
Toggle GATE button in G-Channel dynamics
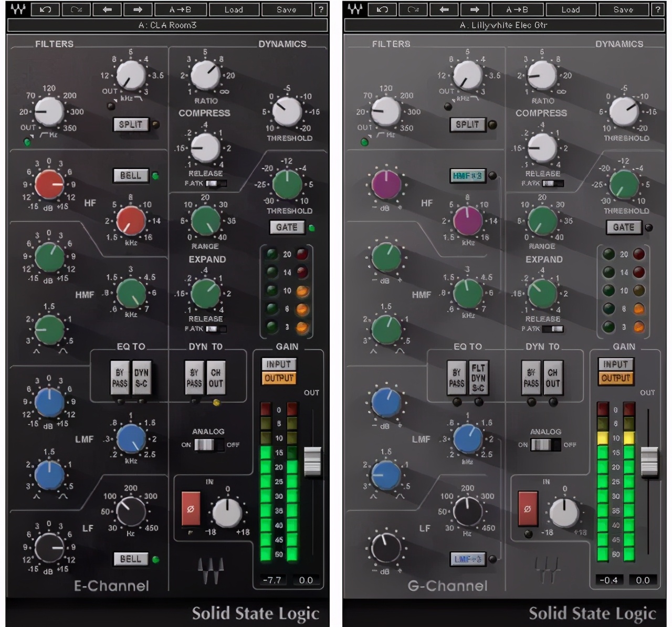(x=624, y=227)
